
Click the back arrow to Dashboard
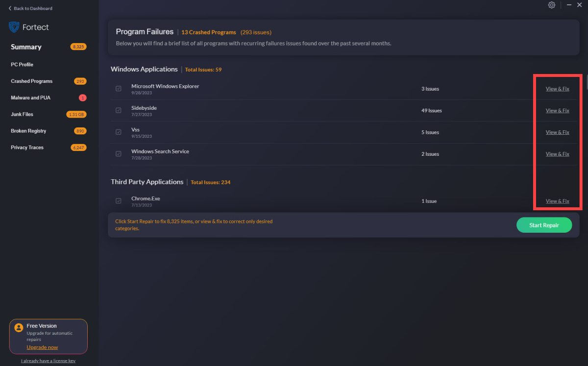pos(10,8)
